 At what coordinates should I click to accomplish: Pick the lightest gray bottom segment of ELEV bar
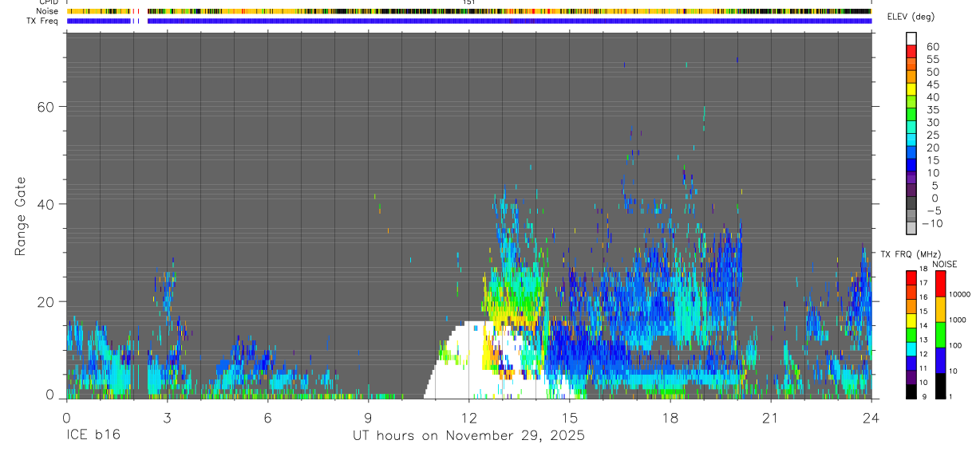click(911, 228)
